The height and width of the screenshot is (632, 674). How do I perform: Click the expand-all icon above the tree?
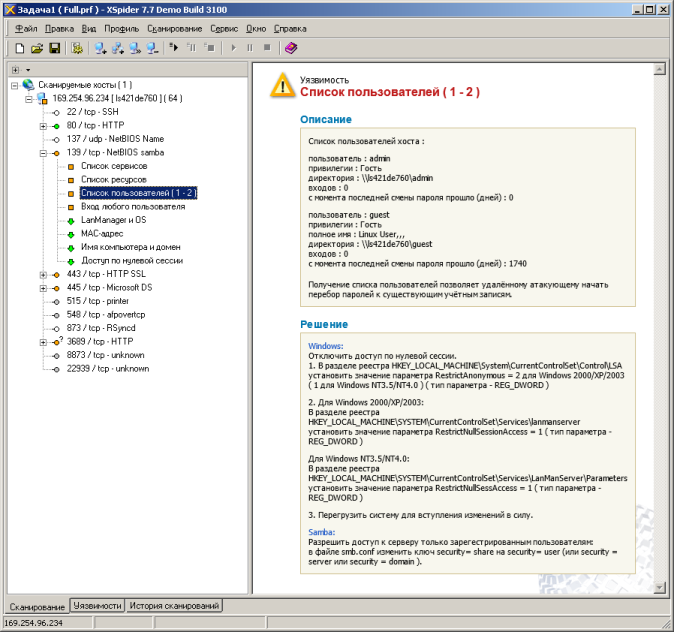pos(16,70)
